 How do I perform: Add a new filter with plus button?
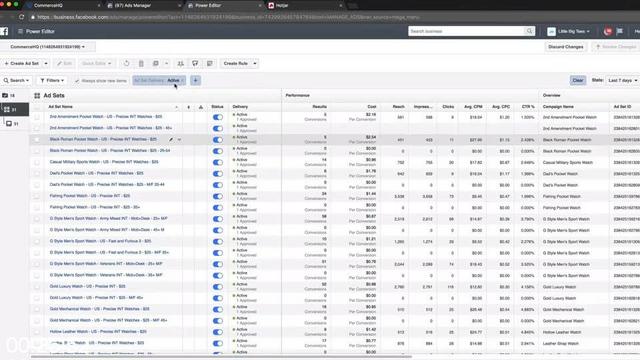[x=196, y=80]
